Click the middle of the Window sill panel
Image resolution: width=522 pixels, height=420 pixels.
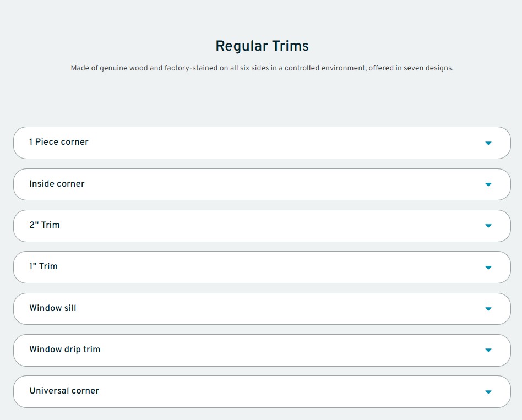click(x=262, y=309)
